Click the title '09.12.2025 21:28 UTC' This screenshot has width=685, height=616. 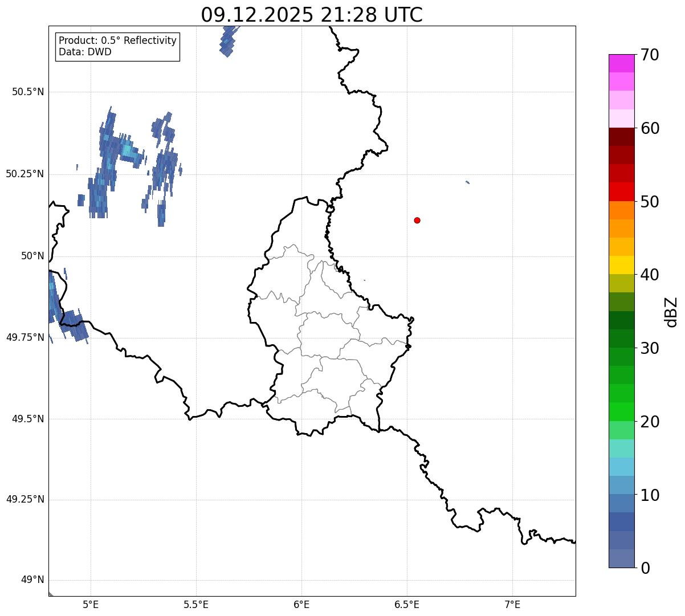pos(312,15)
